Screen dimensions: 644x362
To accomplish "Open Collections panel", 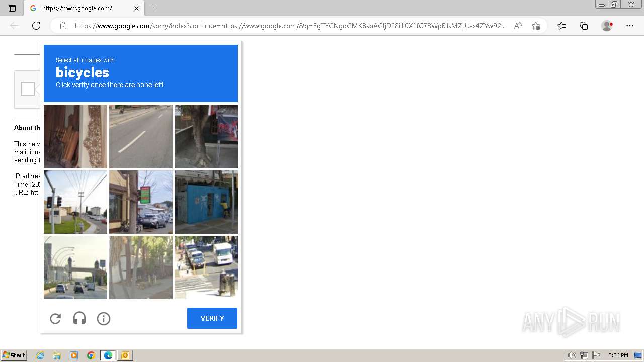I will pyautogui.click(x=584, y=26).
